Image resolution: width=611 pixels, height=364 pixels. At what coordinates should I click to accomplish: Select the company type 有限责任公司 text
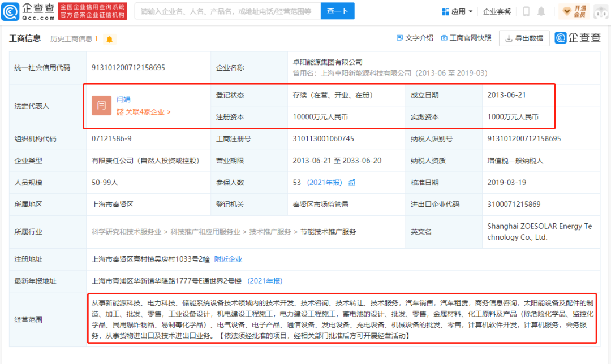point(145,161)
